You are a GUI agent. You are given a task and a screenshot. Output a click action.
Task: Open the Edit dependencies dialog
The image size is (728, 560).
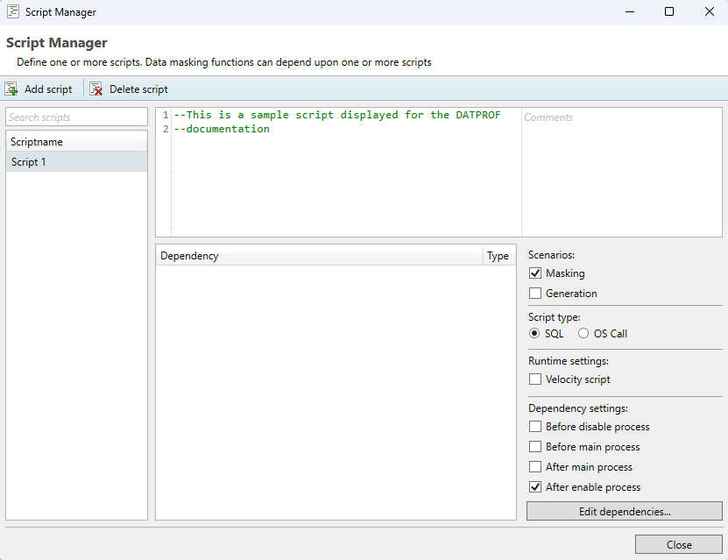(624, 511)
